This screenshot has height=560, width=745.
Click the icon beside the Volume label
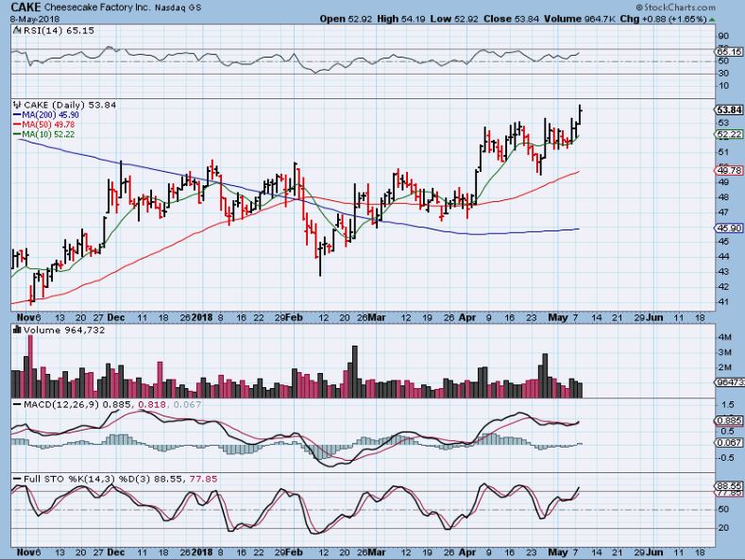[14, 328]
